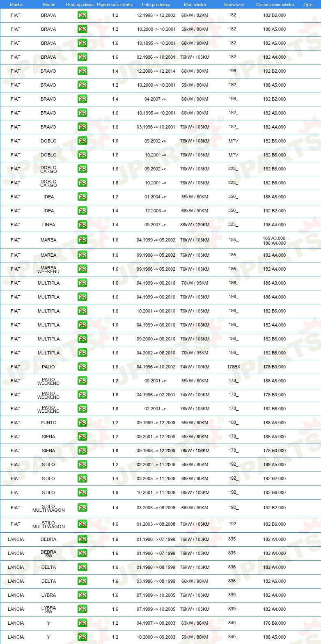Click fuel icon in the MAREA WEEKEND row
The image size is (321, 644).
[x=82, y=269]
